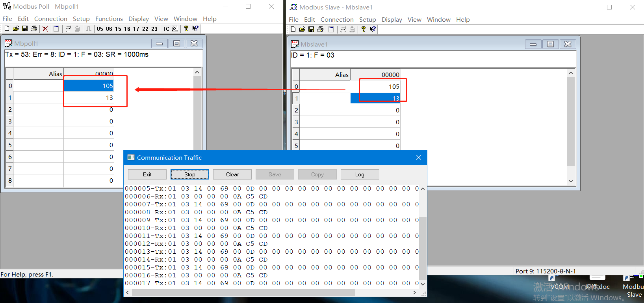The height and width of the screenshot is (303, 644).
Task: Click the Log button in traffic window
Action: pos(360,174)
